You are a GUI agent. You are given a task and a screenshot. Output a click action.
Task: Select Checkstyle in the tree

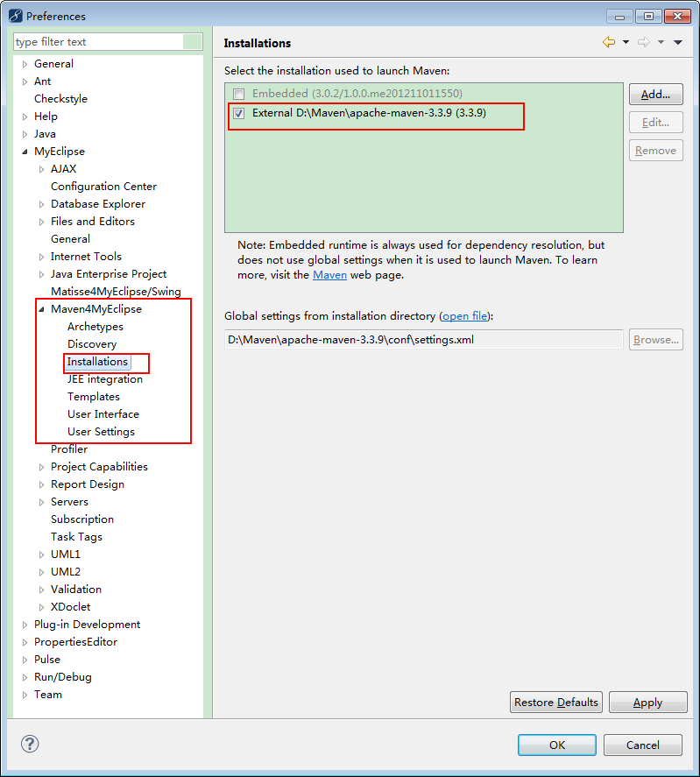coord(61,99)
